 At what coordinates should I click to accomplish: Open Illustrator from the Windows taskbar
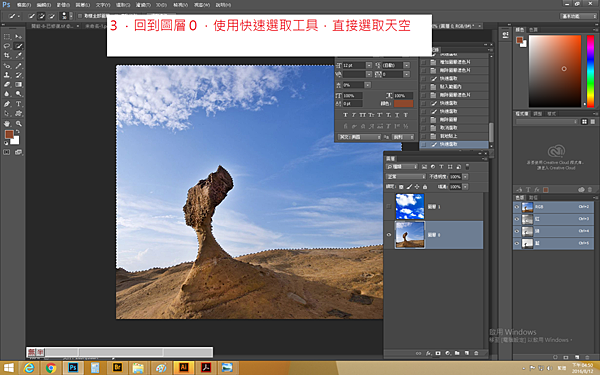[184, 368]
